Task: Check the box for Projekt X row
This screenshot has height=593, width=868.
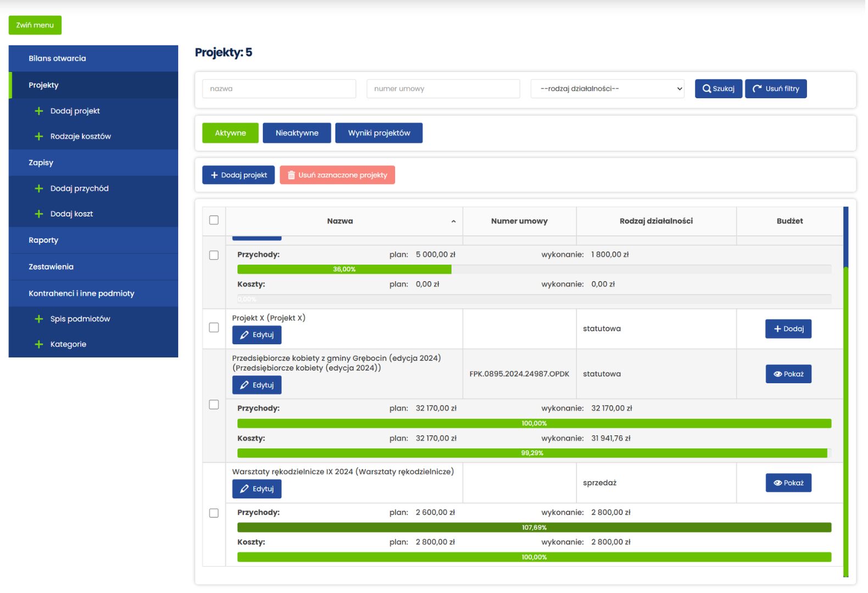Action: 214,327
